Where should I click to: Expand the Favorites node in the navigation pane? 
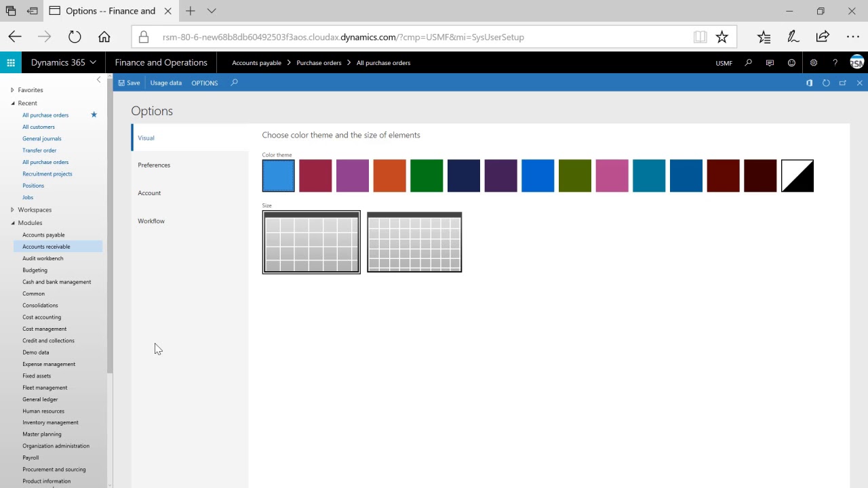[x=12, y=89]
